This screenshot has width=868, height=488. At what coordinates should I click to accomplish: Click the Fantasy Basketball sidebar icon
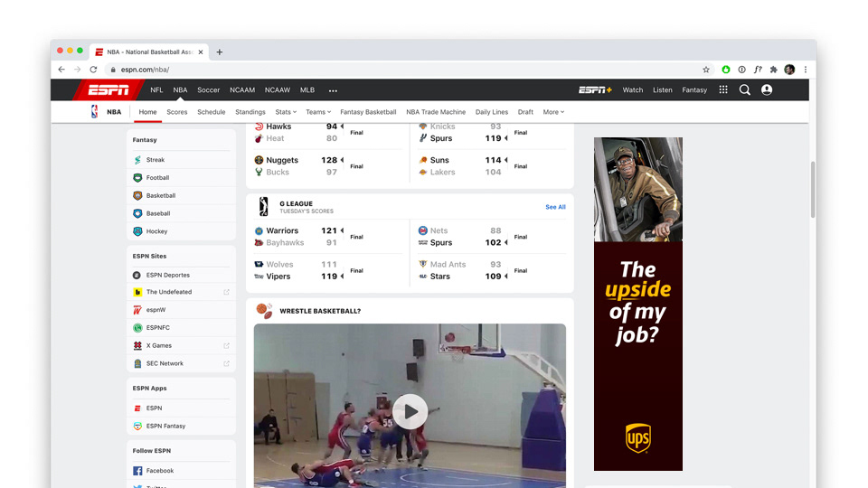[x=137, y=195]
